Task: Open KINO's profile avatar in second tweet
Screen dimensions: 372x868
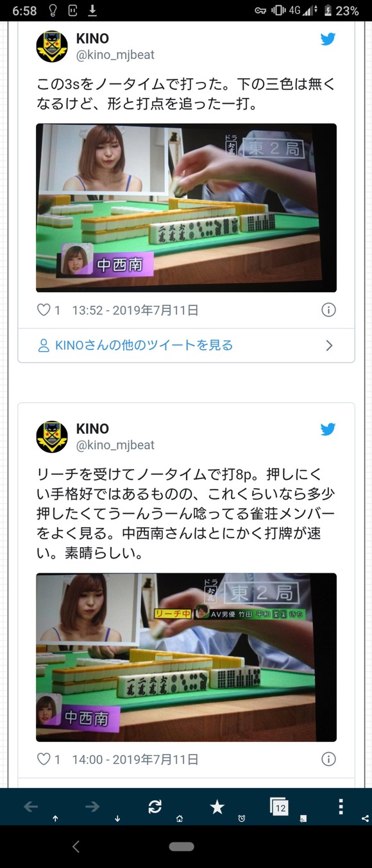Action: (52, 437)
